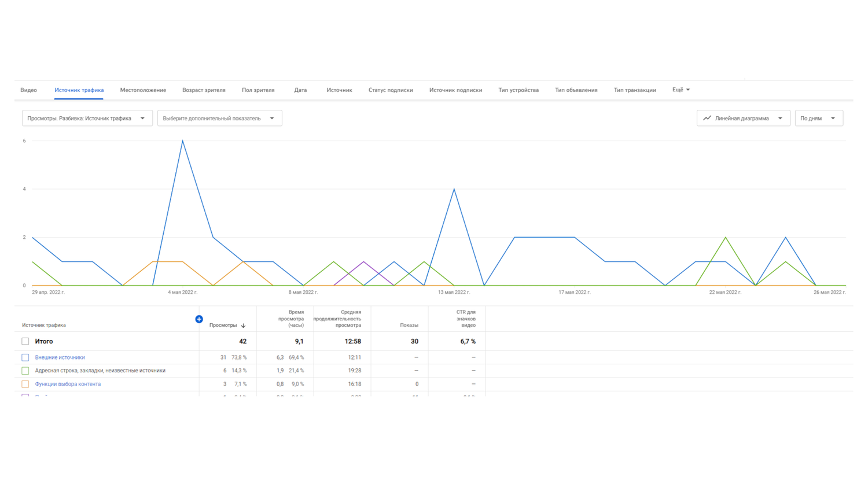Open the Местоположение tab
Screen dimensions: 868x488
pyautogui.click(x=143, y=90)
